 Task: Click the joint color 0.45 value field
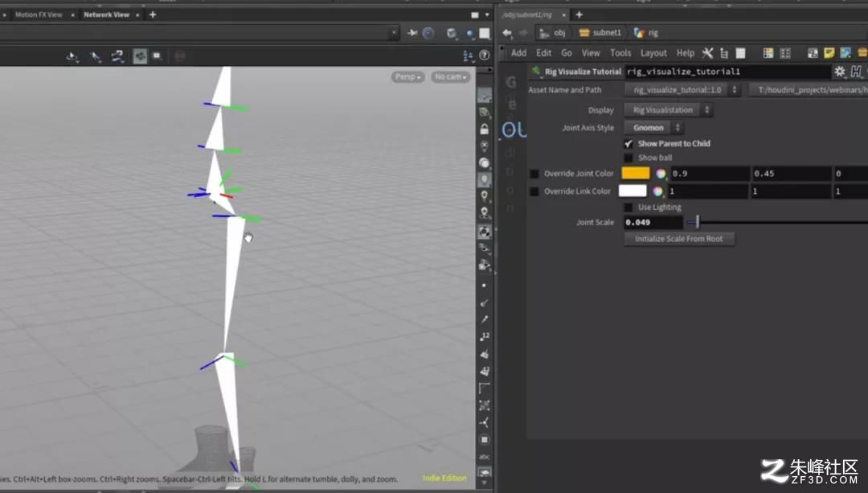tap(791, 174)
